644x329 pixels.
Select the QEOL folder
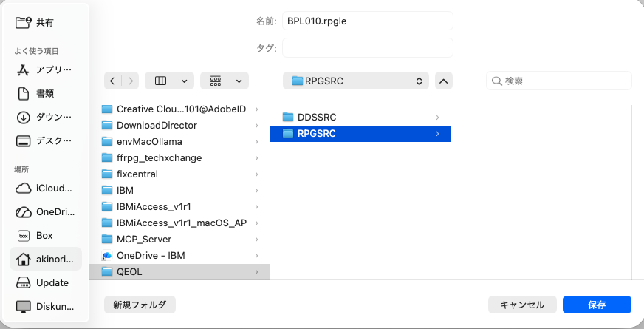click(x=179, y=272)
